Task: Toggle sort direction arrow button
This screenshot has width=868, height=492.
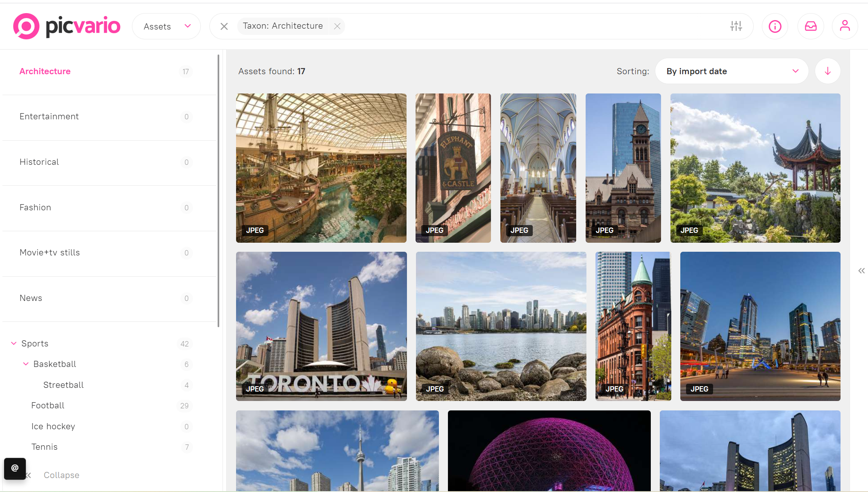Action: click(827, 71)
